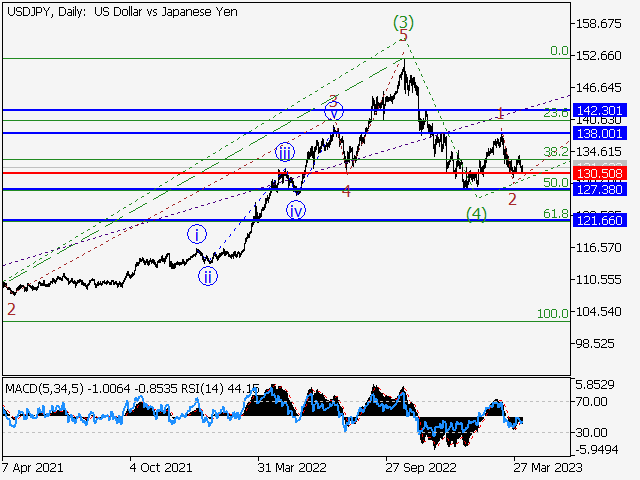Click the red wave 2 label at chart start
Image resolution: width=640 pixels, height=480 pixels.
[11, 309]
